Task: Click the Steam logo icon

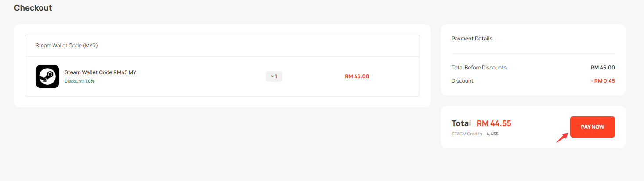Action: 47,76
